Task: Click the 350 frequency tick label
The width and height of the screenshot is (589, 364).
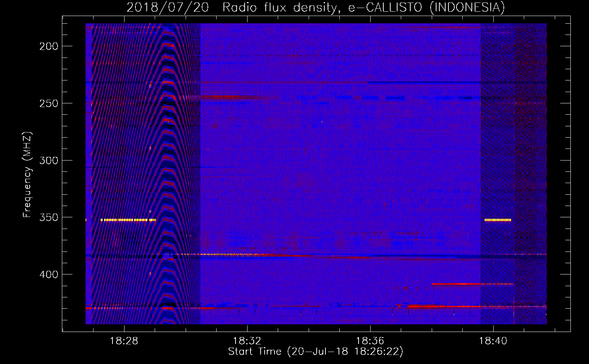Action: point(49,217)
